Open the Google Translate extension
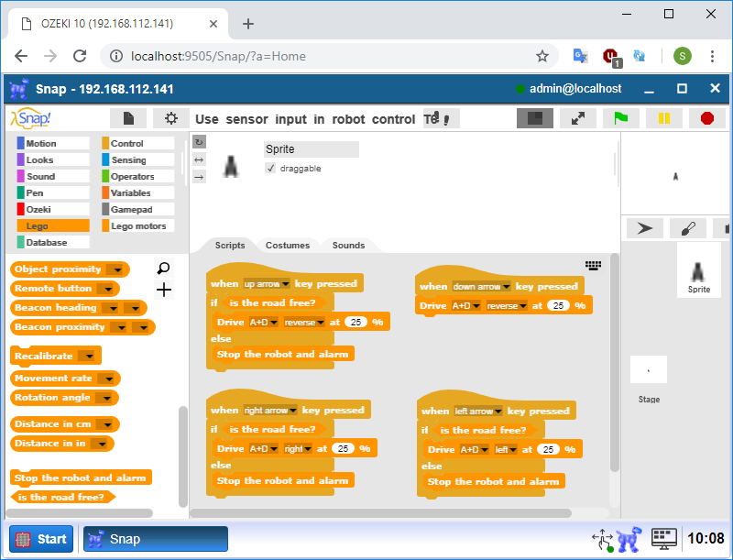Viewport: 733px width, 560px height. click(580, 56)
